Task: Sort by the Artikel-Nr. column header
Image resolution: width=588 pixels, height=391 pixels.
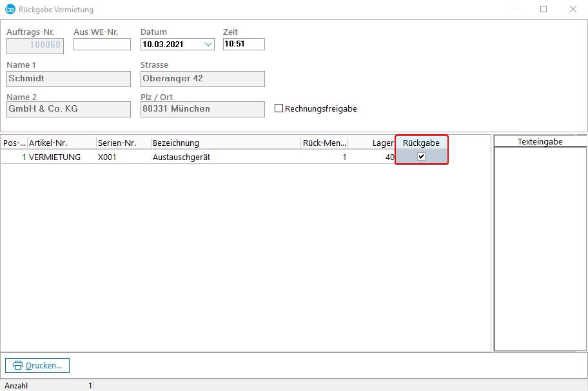Action: click(x=61, y=143)
